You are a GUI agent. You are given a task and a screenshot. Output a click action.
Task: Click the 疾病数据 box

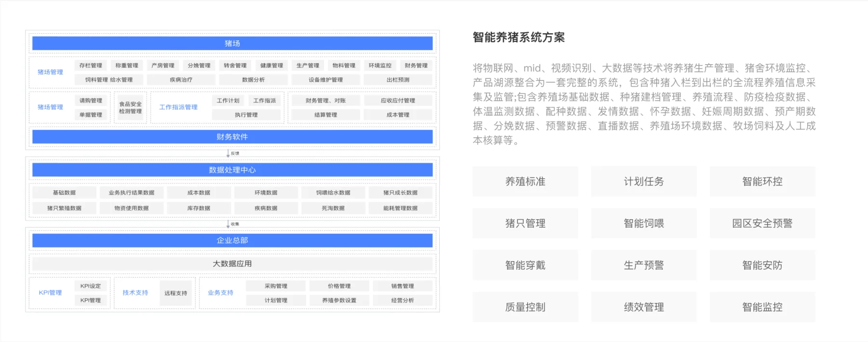click(266, 209)
